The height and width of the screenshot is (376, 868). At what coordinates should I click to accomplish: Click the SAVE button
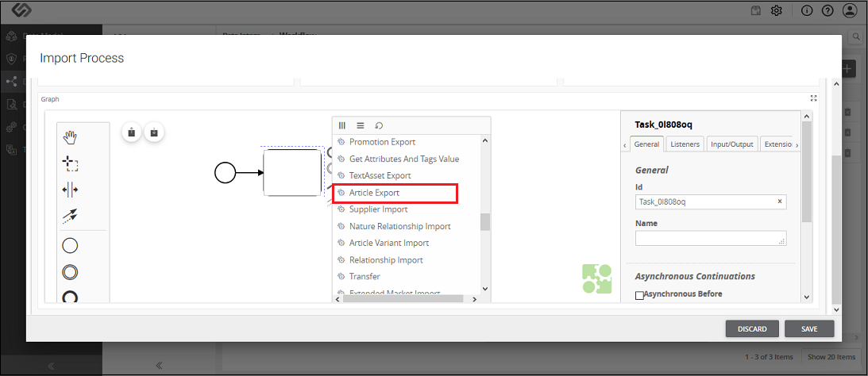[x=808, y=328]
